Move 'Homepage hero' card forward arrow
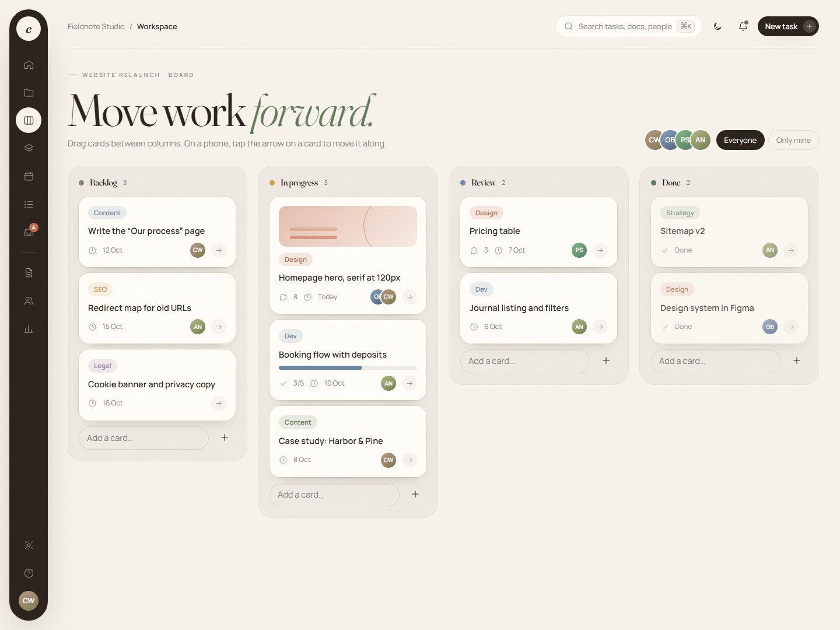The width and height of the screenshot is (840, 630). pos(409,297)
